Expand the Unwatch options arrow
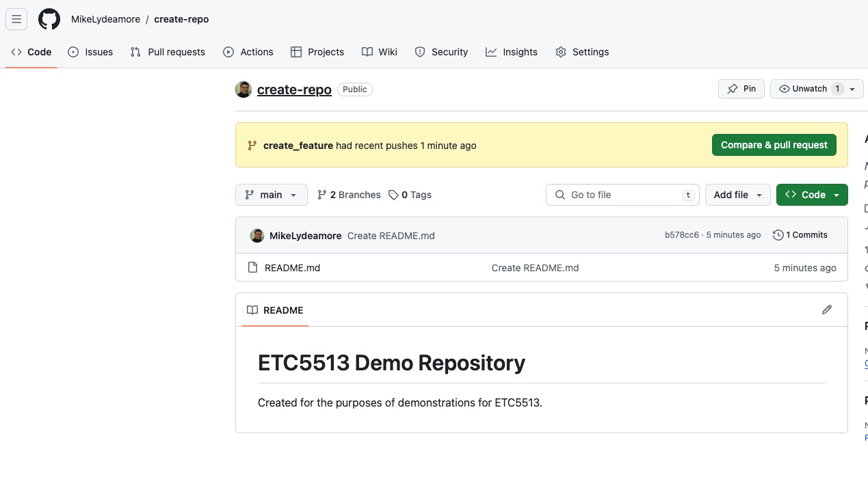This screenshot has width=868, height=479. pyautogui.click(x=852, y=89)
